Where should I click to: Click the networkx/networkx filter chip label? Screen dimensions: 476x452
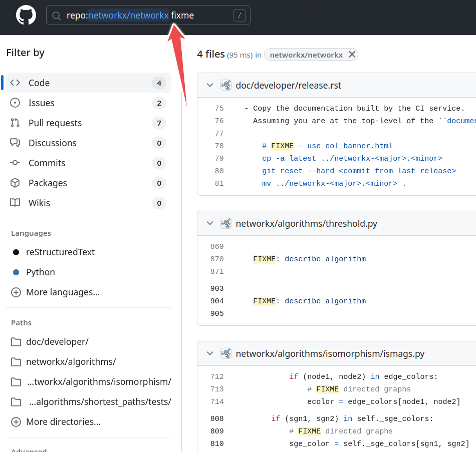pyautogui.click(x=306, y=55)
